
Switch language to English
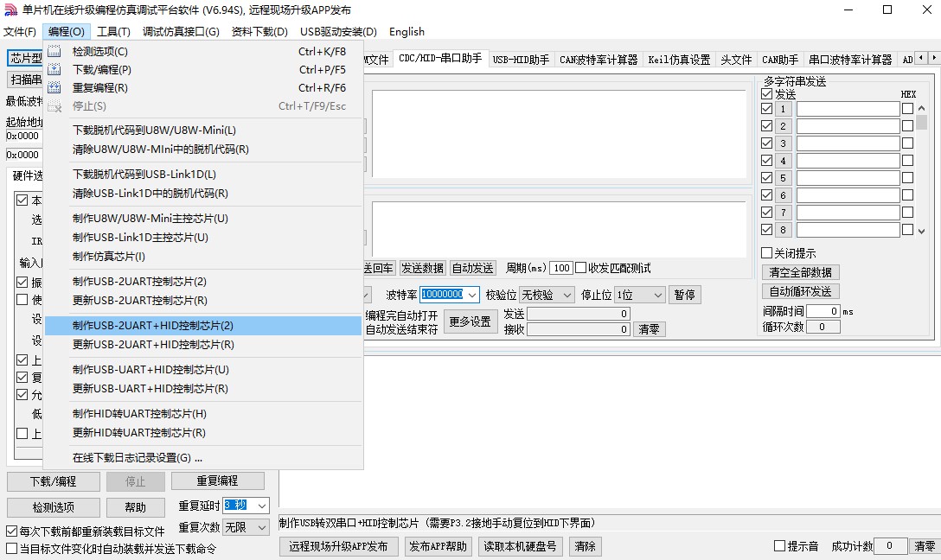[406, 32]
